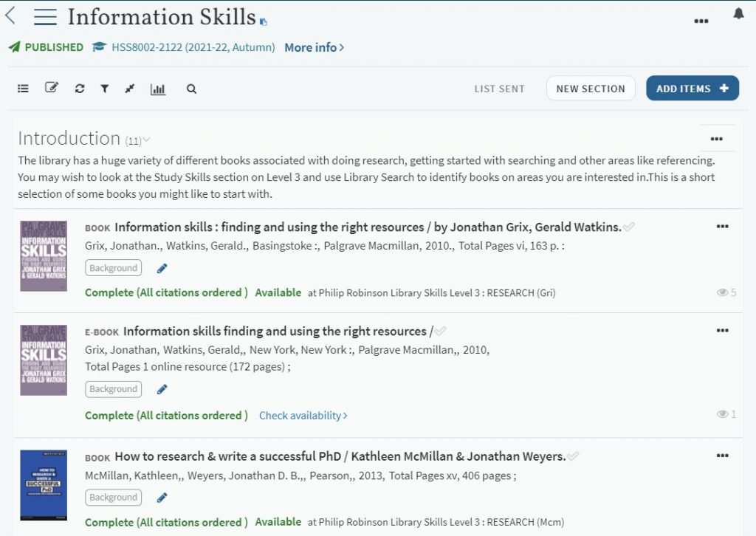Open the Introduction section options menu
This screenshot has width=756, height=536.
pyautogui.click(x=716, y=138)
